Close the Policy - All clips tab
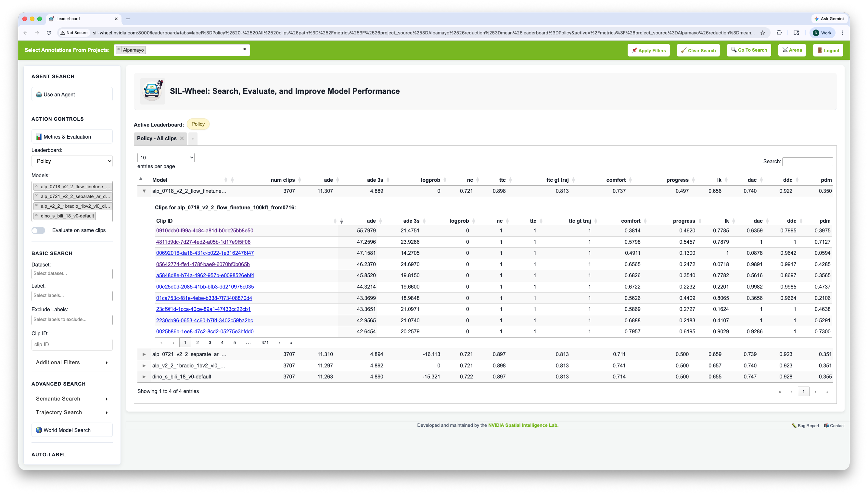 182,138
